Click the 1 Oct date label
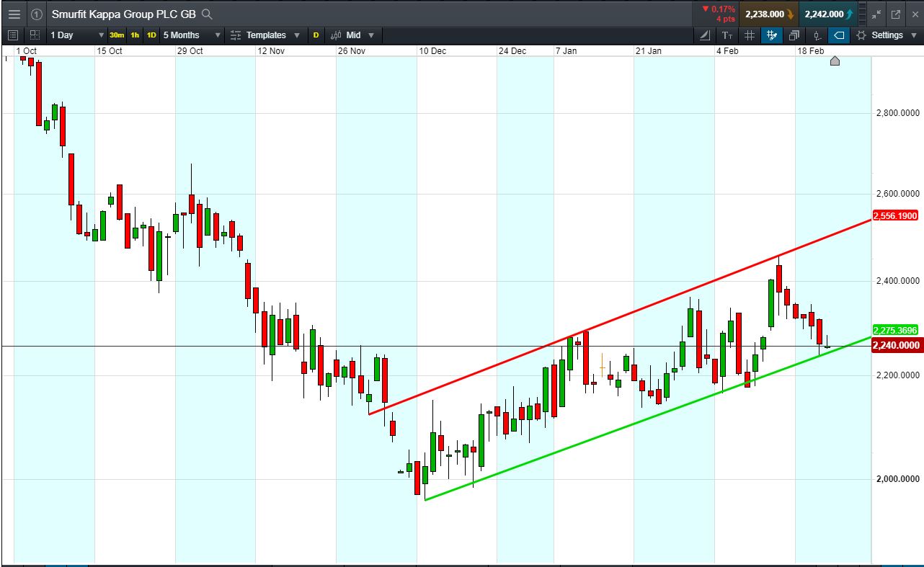This screenshot has height=567, width=924. coord(26,51)
